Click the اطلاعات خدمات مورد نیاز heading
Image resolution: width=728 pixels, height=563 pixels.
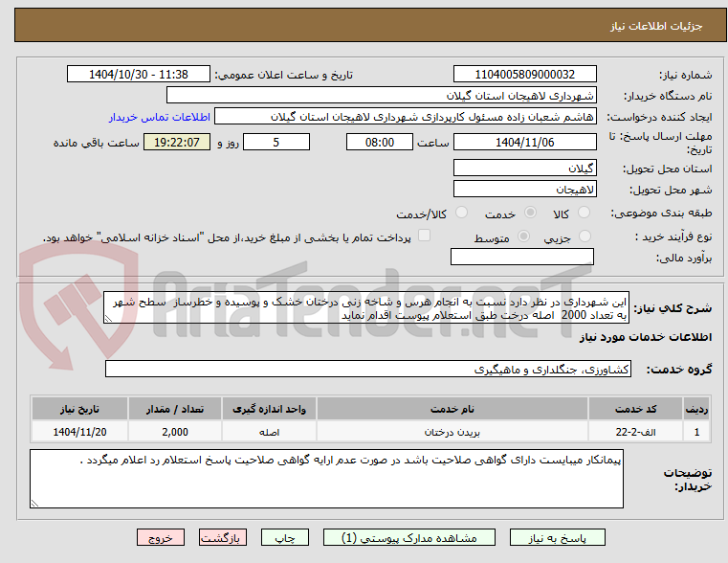point(646,337)
